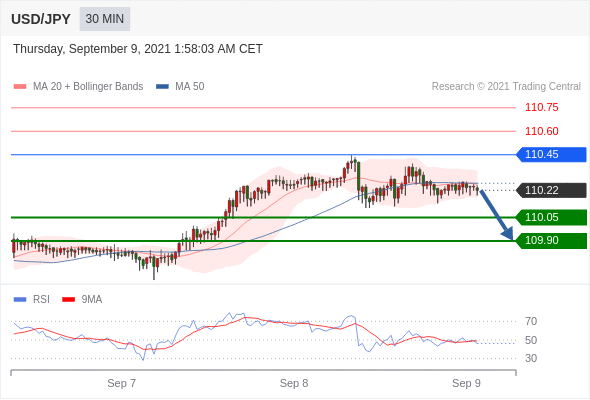Click the 'Sep 7' date axis label
The image size is (590, 400).
pyautogui.click(x=122, y=383)
